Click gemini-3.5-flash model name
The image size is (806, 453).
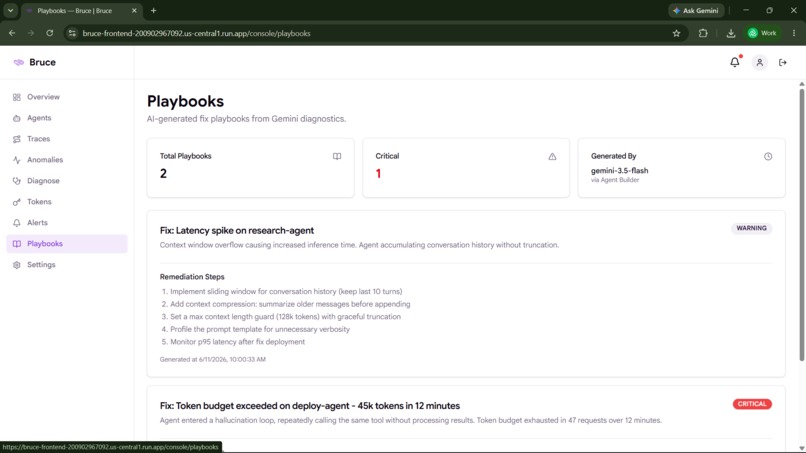pos(619,170)
